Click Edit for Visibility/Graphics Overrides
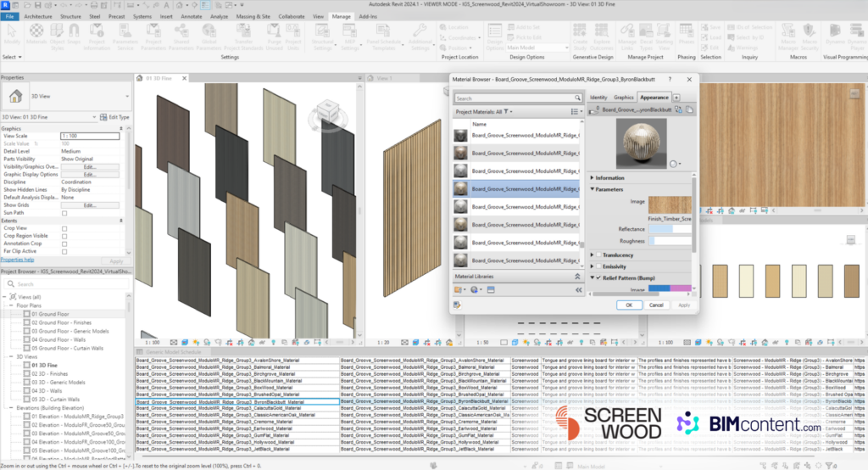The image size is (868, 470). point(90,167)
